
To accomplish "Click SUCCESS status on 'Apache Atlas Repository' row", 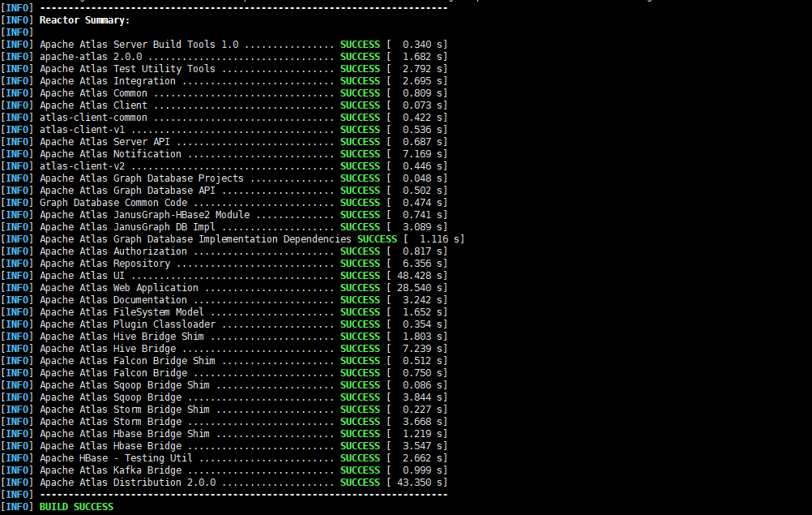I will 360,264.
